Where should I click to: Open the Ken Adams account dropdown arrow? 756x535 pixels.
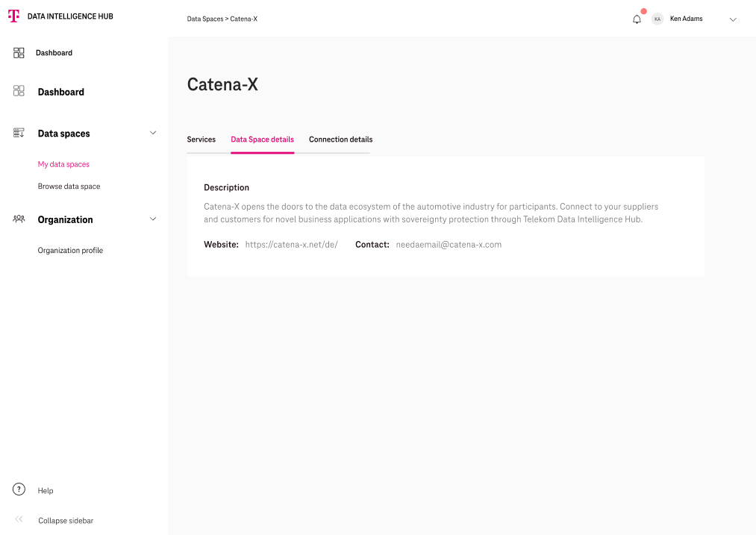(732, 19)
